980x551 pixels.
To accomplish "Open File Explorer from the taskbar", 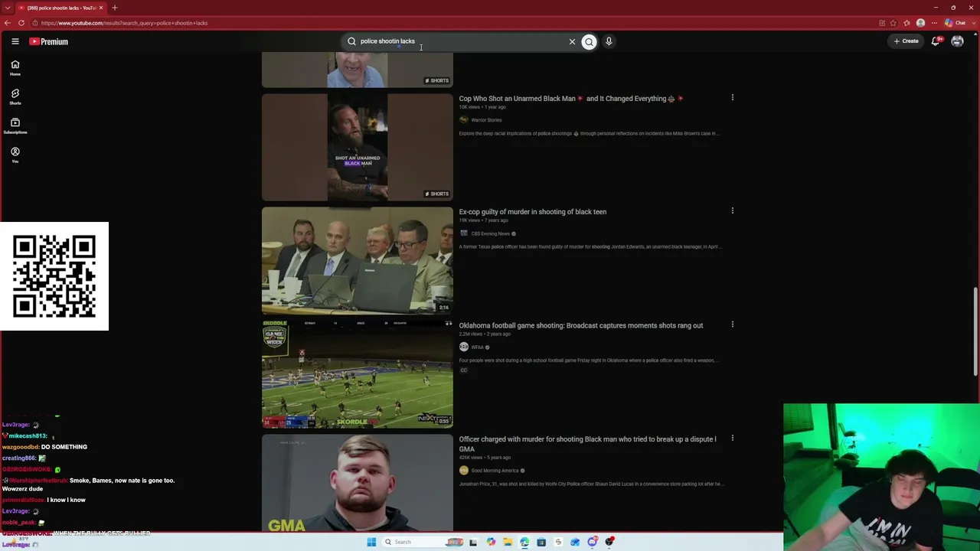I will point(507,542).
